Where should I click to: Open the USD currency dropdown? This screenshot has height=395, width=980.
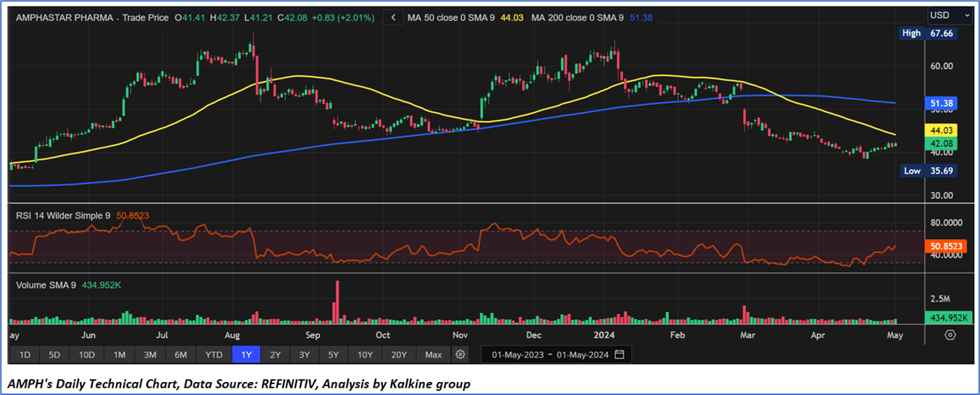pyautogui.click(x=950, y=15)
